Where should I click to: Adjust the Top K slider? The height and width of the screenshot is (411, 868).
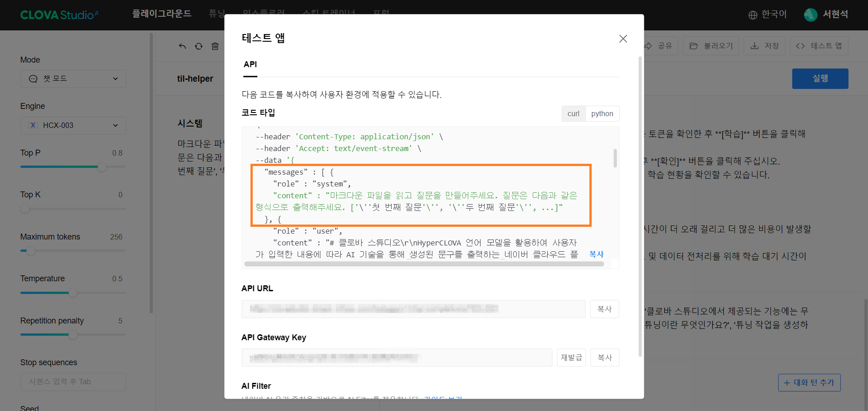tap(25, 209)
